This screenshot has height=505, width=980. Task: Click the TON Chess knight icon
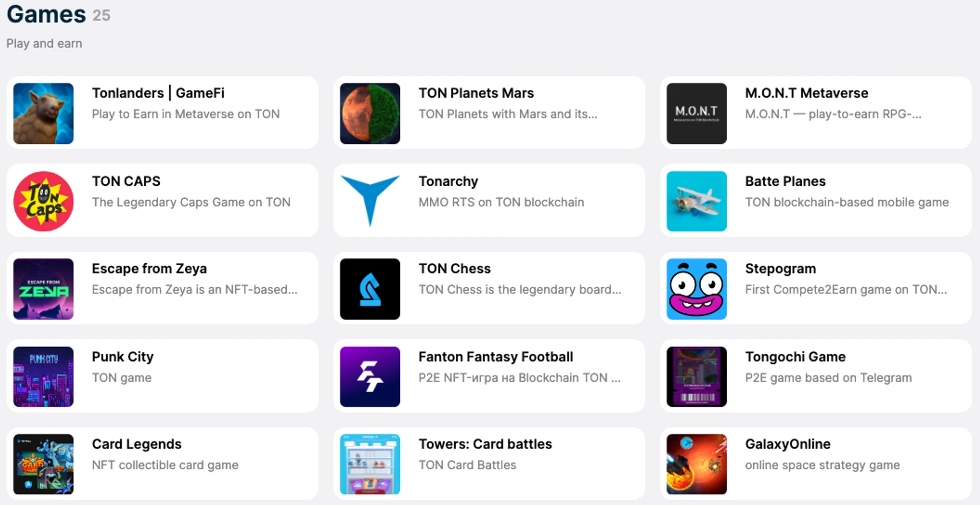coord(370,289)
